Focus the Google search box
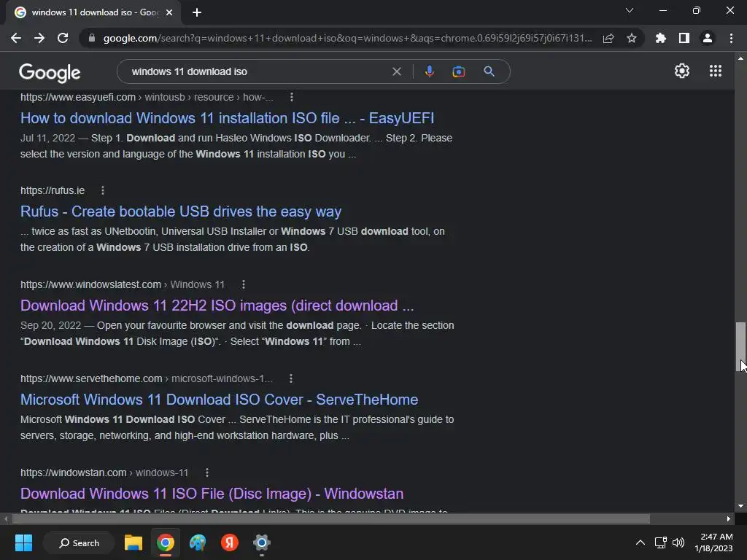Viewport: 747px width, 560px height. (x=258, y=71)
